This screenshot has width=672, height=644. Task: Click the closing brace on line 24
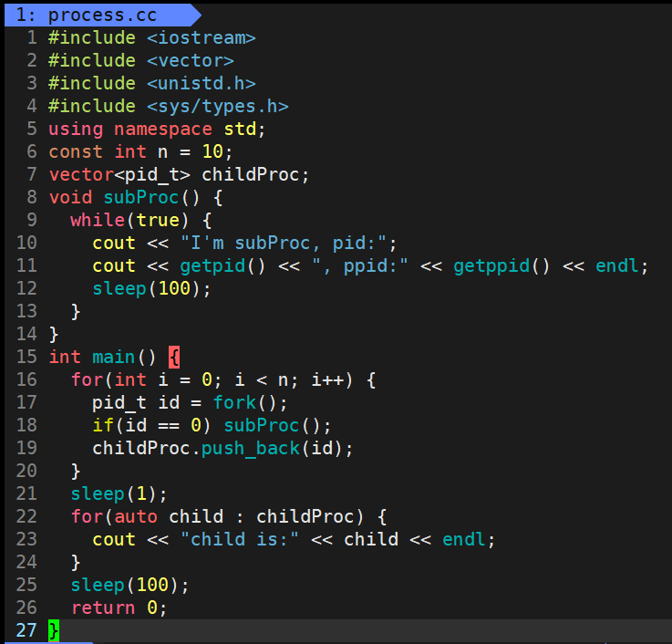click(x=76, y=562)
